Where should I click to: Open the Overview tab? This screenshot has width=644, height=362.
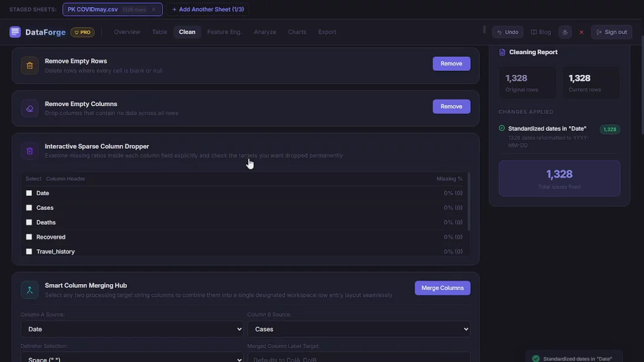point(127,32)
